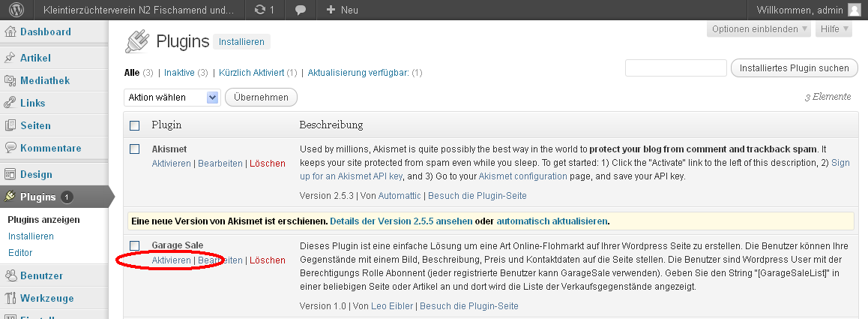This screenshot has height=319, width=868.
Task: Check the Garage Sale plugin checkbox
Action: click(135, 245)
